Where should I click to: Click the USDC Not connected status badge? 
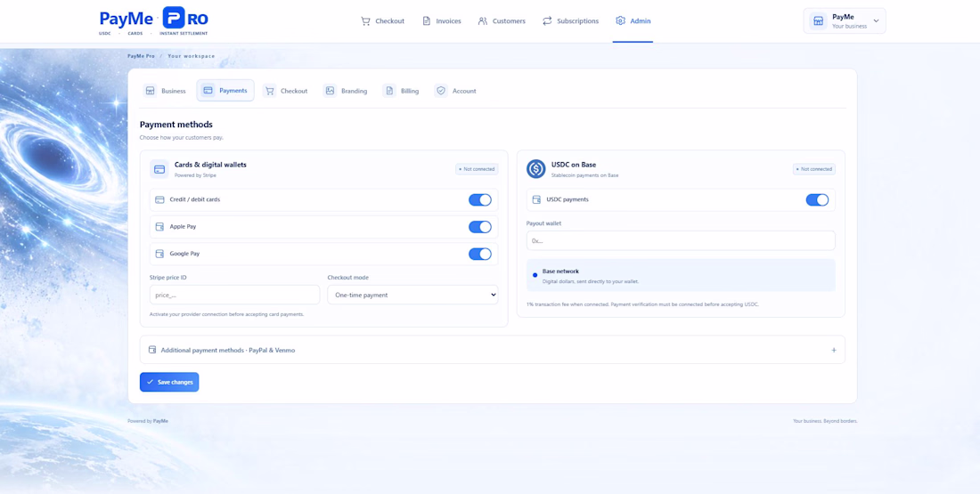click(x=814, y=169)
